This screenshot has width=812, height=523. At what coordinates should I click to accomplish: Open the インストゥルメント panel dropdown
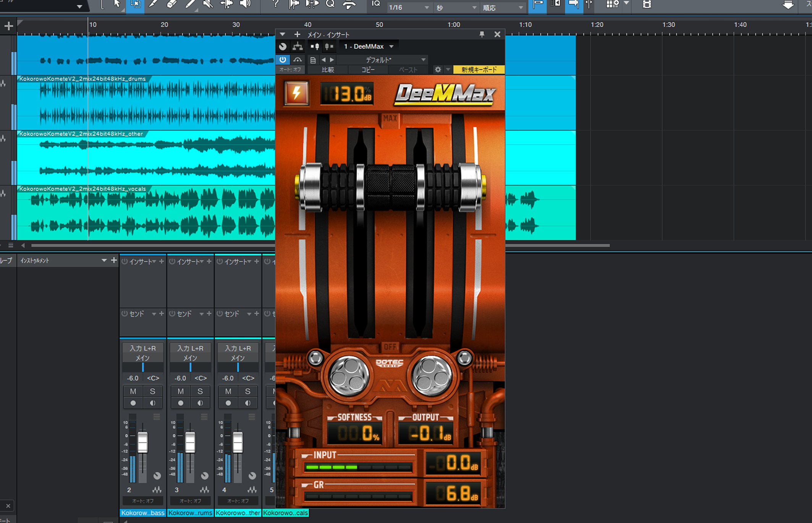click(x=104, y=260)
